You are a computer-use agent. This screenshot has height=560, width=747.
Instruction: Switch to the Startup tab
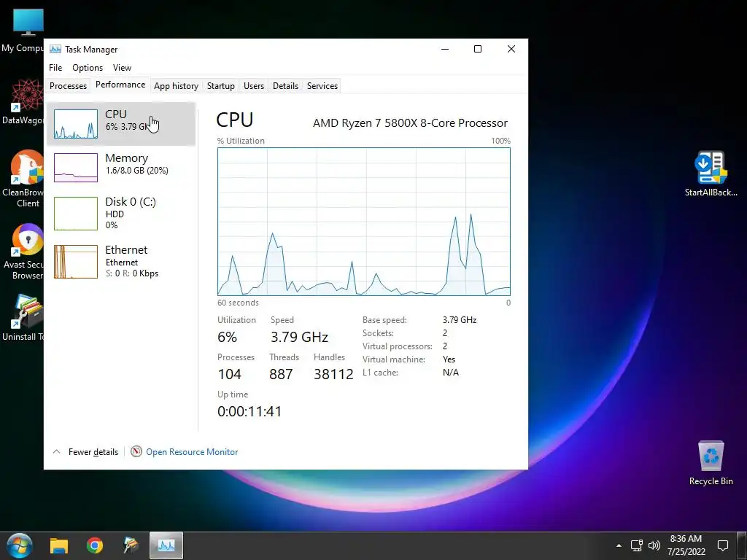point(220,86)
